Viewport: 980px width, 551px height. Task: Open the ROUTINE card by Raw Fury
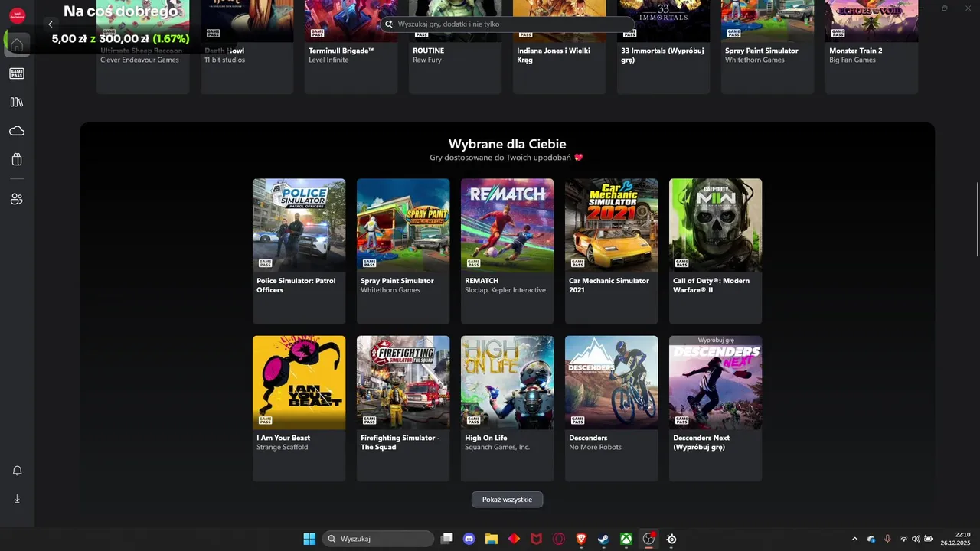455,47
